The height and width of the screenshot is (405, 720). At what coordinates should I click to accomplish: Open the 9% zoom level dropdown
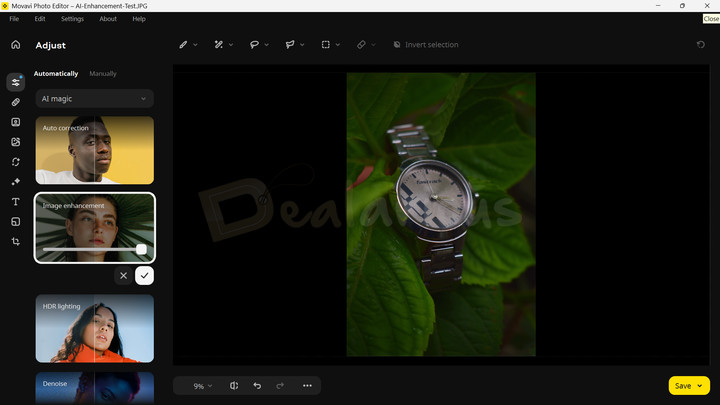point(202,386)
